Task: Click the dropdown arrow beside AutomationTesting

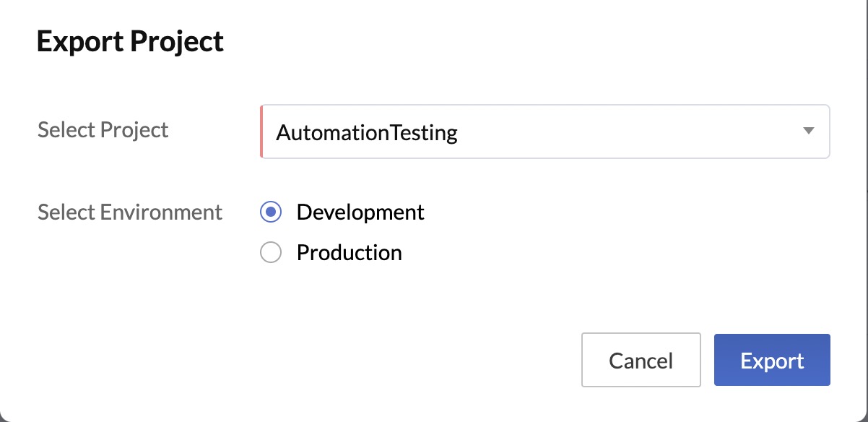Action: click(808, 132)
